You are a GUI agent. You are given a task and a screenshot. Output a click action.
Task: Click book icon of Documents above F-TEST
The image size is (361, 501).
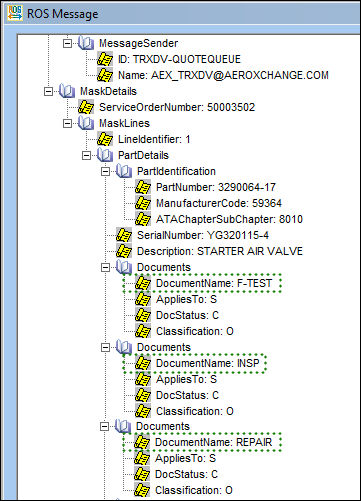(x=124, y=267)
